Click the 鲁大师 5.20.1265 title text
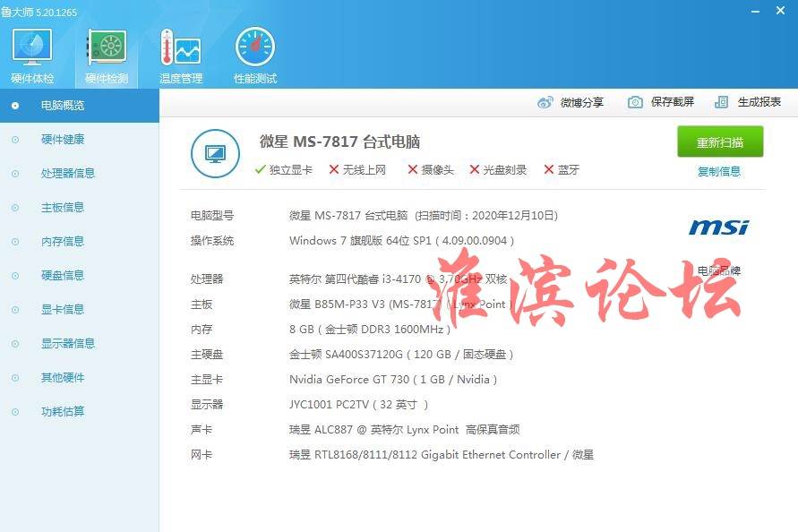Screen dimensions: 798x532 [x=39, y=12]
